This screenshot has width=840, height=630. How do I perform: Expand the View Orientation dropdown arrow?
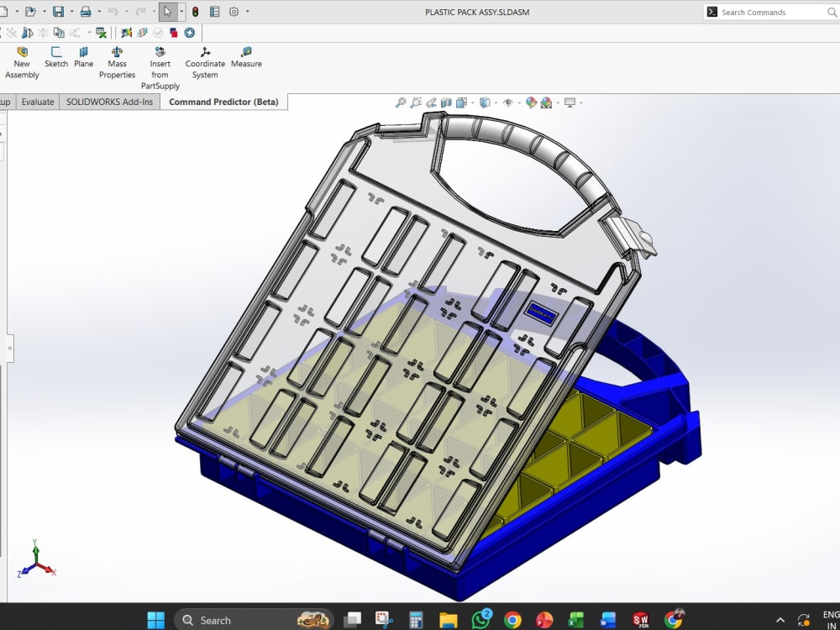[471, 102]
